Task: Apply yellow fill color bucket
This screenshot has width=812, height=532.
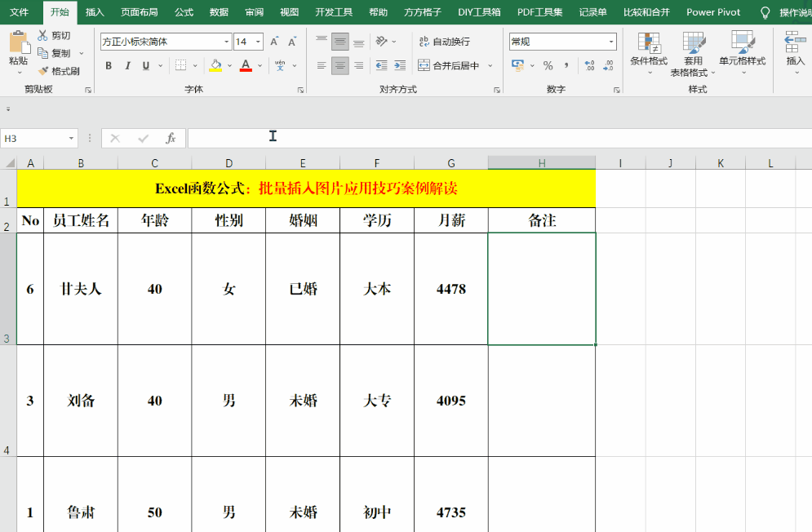Action: (x=215, y=65)
